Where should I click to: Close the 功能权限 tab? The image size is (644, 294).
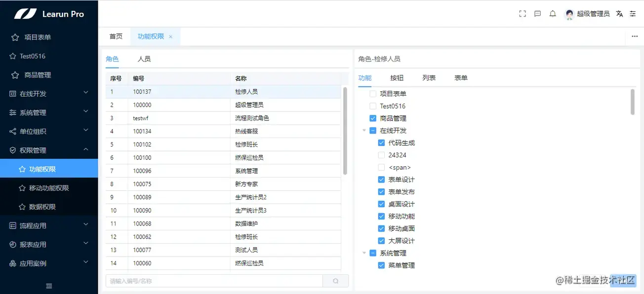pyautogui.click(x=170, y=37)
